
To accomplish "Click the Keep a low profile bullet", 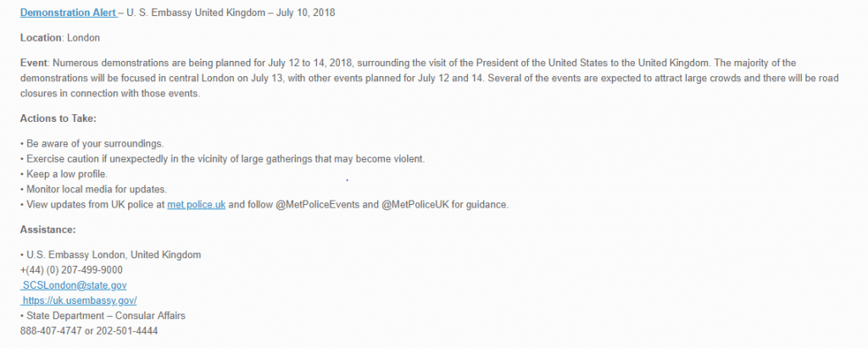I will (64, 174).
